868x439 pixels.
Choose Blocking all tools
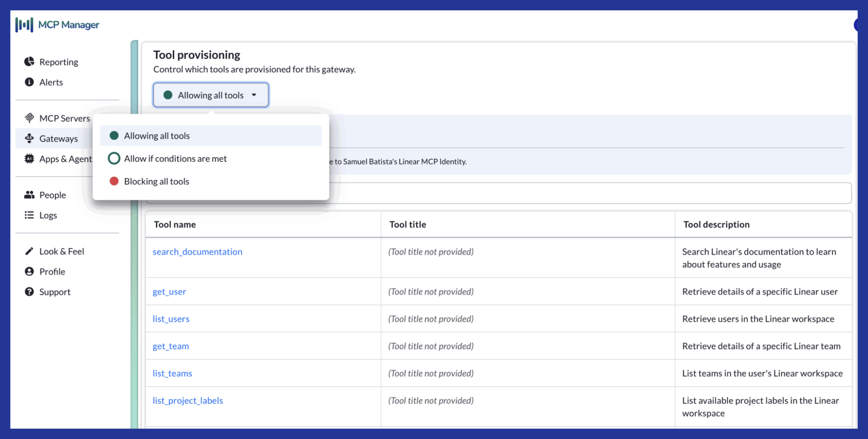point(156,181)
